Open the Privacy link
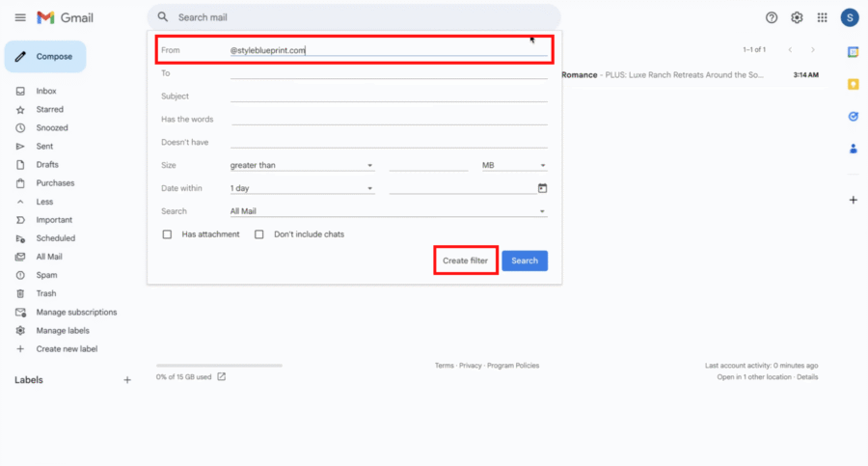868x466 pixels. point(470,366)
